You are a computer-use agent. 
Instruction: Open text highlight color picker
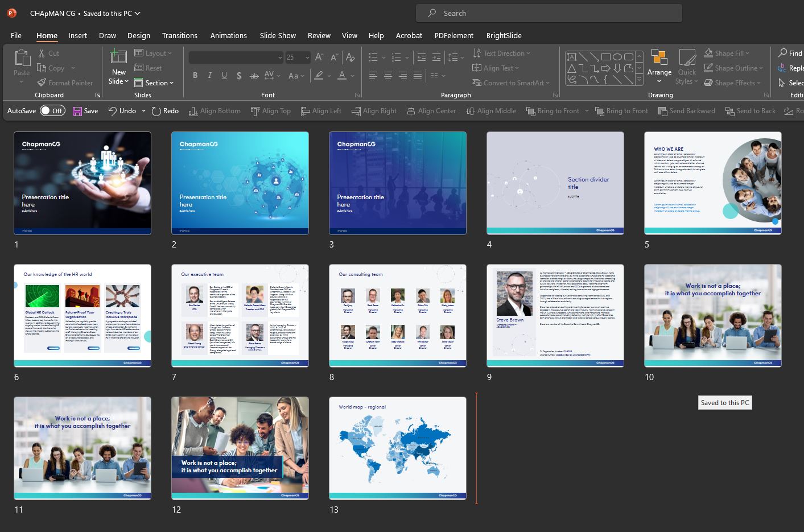(330, 75)
